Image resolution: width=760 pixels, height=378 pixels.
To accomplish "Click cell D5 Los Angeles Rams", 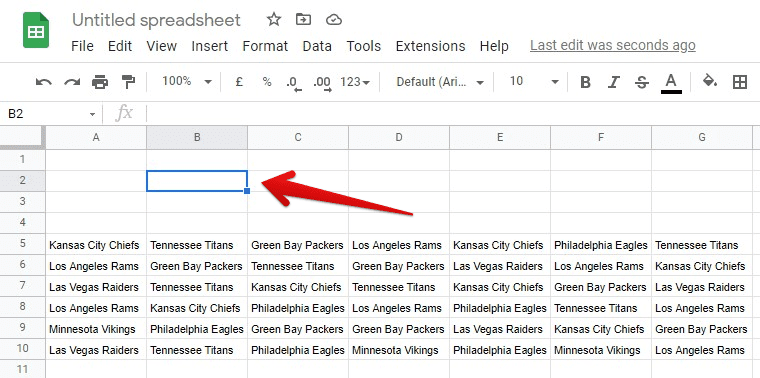I will pyautogui.click(x=399, y=245).
